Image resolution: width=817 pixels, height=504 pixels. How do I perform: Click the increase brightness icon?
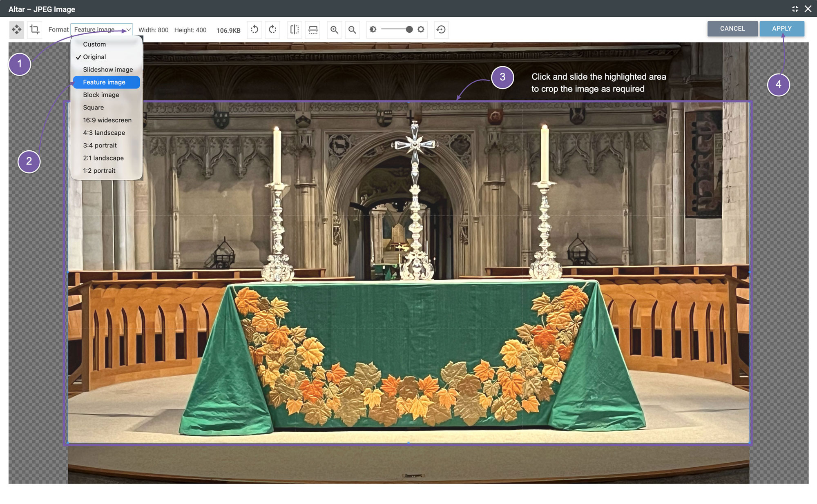click(x=421, y=29)
